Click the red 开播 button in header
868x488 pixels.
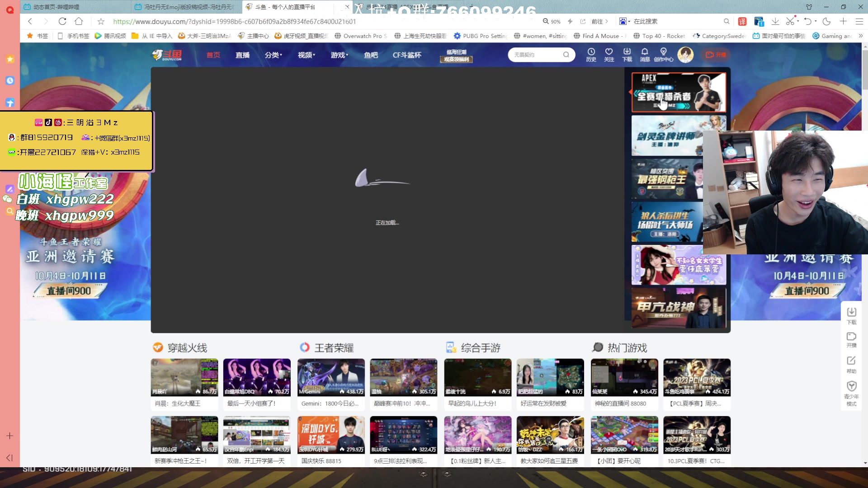coord(716,55)
